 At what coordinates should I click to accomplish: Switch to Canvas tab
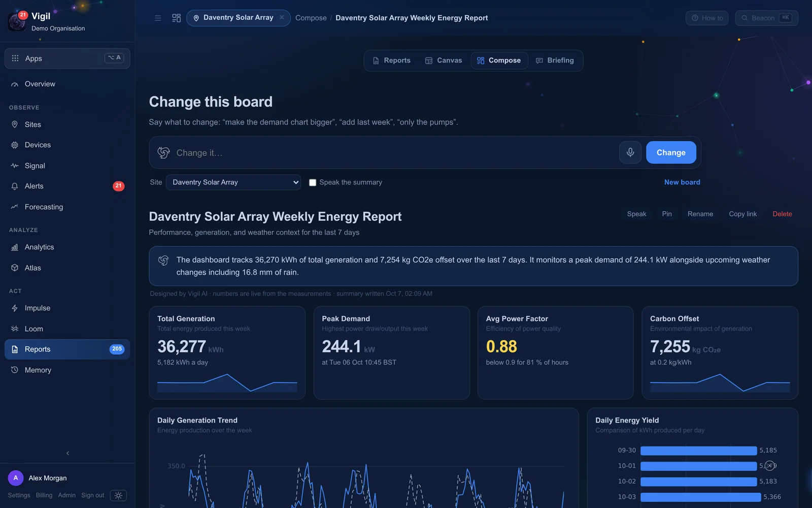point(444,60)
